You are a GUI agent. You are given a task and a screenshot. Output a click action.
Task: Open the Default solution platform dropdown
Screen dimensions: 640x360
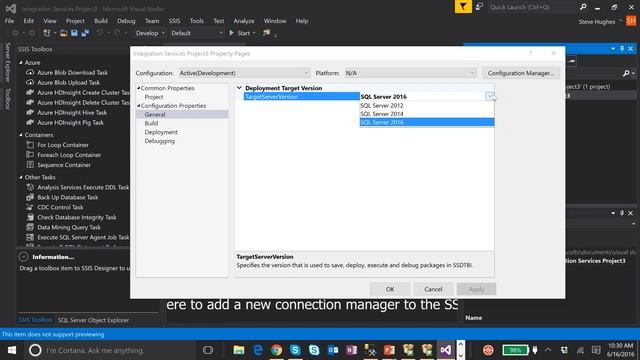[x=197, y=33]
